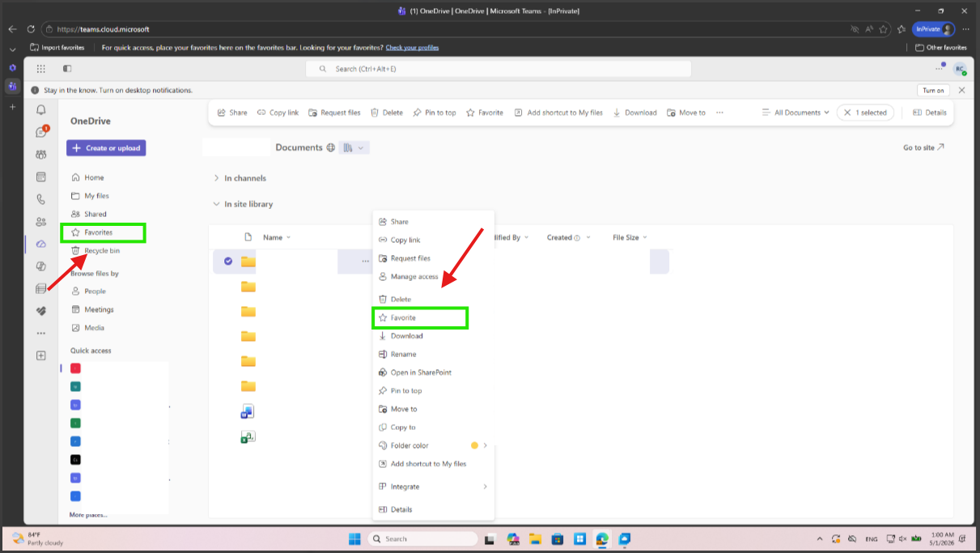This screenshot has height=553, width=980.
Task: Open the OneDrive cloud icon in rail
Action: (41, 244)
